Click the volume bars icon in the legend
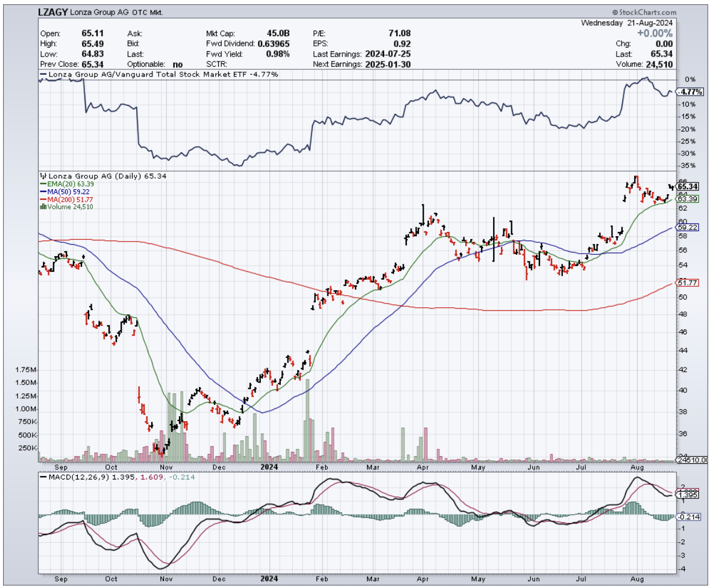Viewport: 710px width, 588px height. (42, 207)
